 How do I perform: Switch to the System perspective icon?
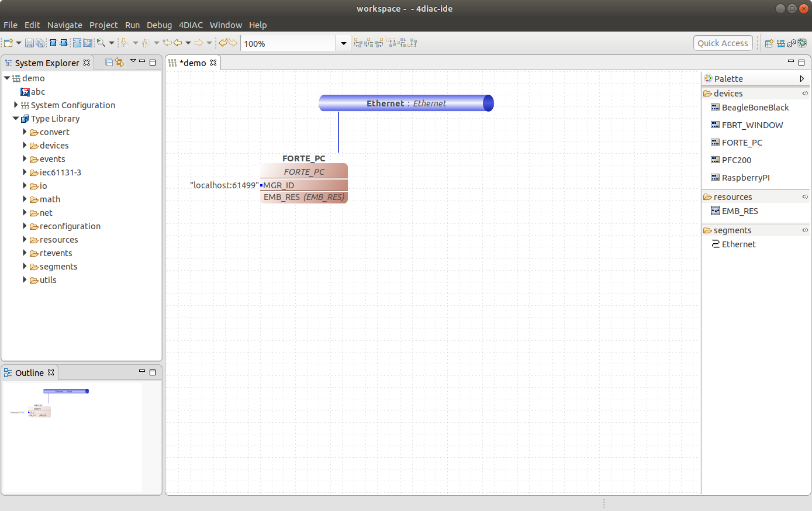tap(781, 43)
